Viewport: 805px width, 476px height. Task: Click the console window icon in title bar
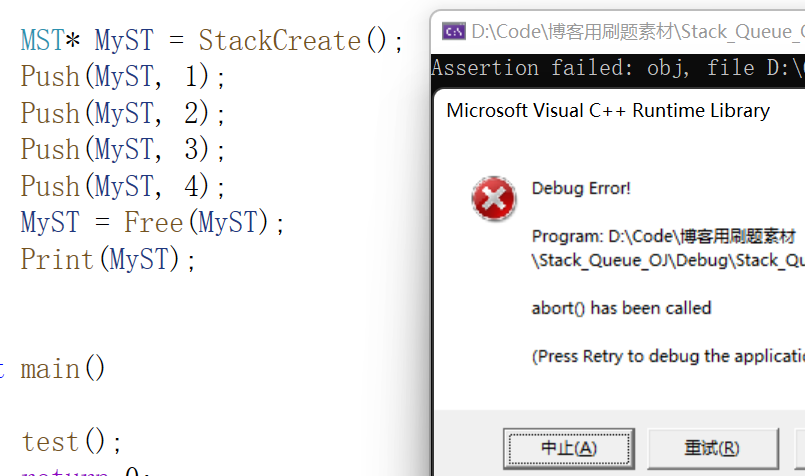point(454,32)
